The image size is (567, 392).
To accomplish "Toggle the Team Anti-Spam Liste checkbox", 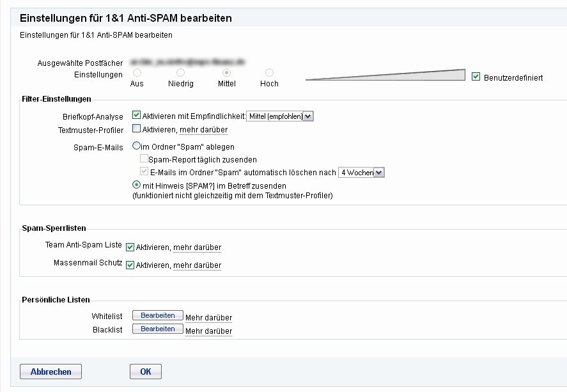I will (x=130, y=247).
